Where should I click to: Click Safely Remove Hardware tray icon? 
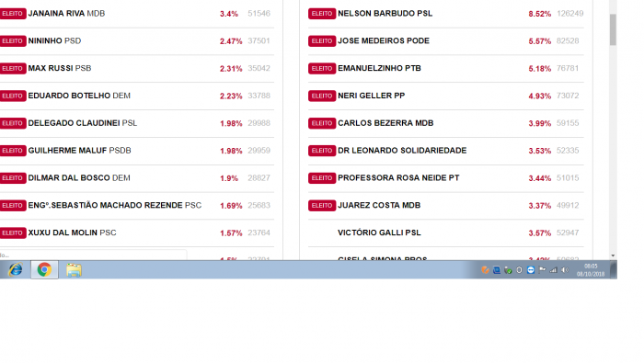[508, 270]
